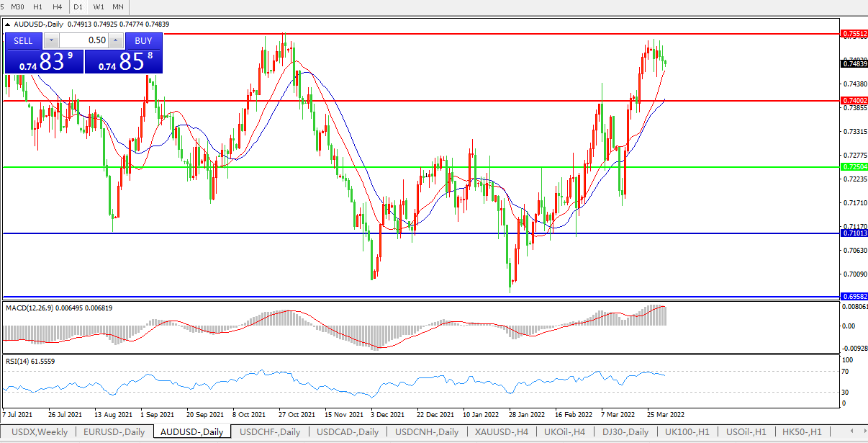Switch chart to H1 timeframe

point(38,6)
